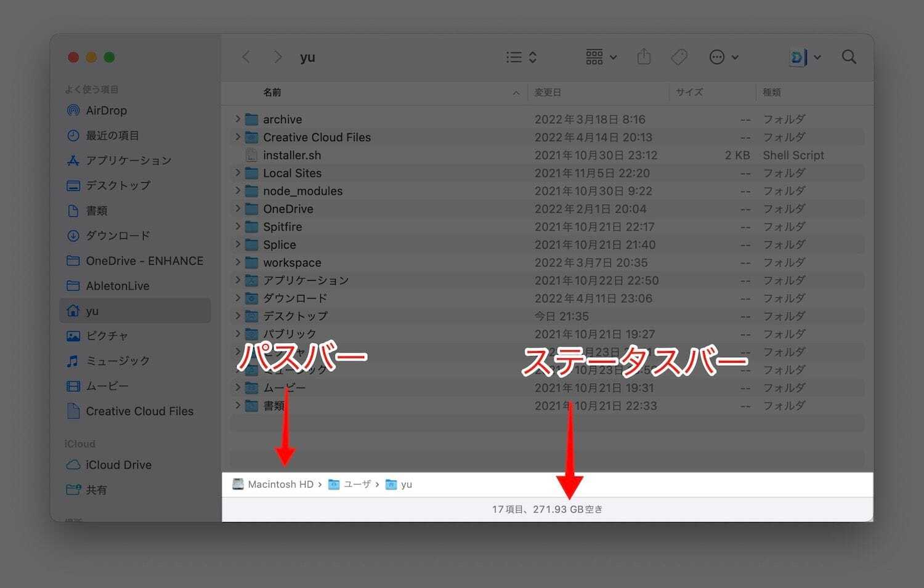Click the search magnifier icon

point(849,57)
